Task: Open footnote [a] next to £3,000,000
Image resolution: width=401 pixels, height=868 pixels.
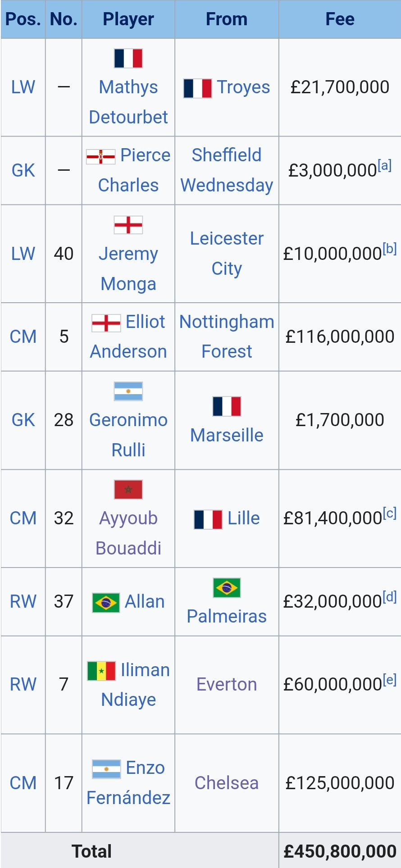Action: [385, 165]
